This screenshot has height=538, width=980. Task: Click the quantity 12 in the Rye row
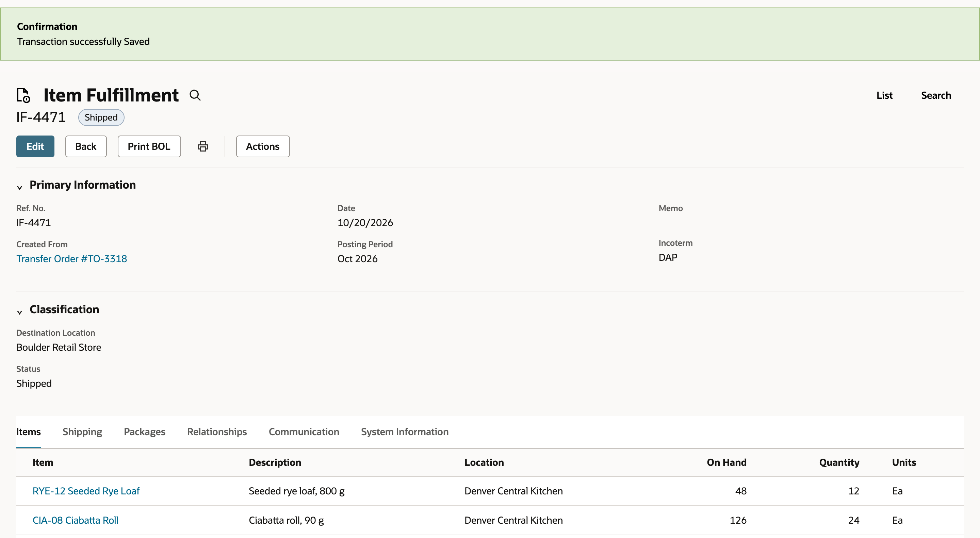853,491
